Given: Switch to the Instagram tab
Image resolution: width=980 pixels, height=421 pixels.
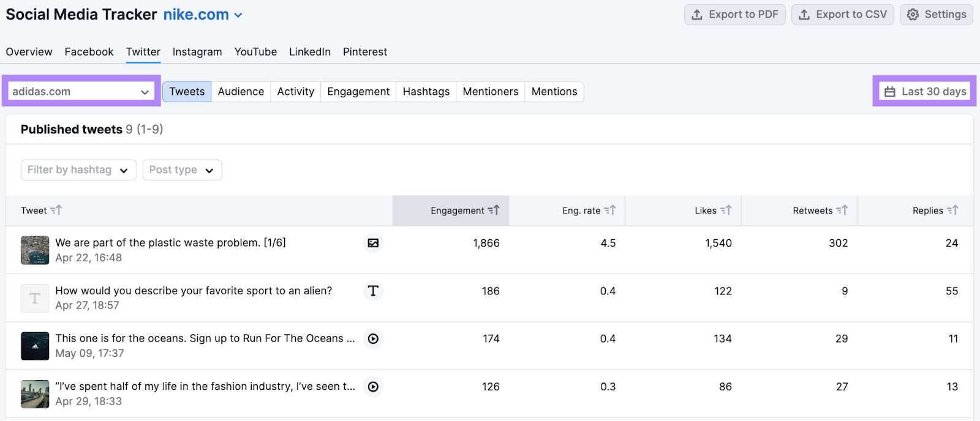Looking at the screenshot, I should pos(197,52).
